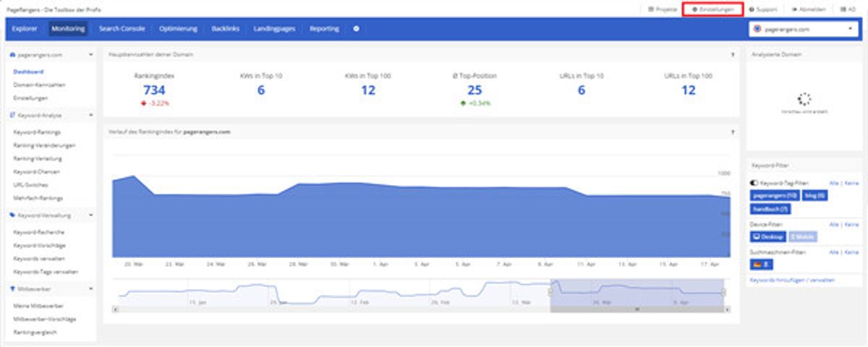Click the range selector's right handle
868x347 pixels.
coord(724,292)
